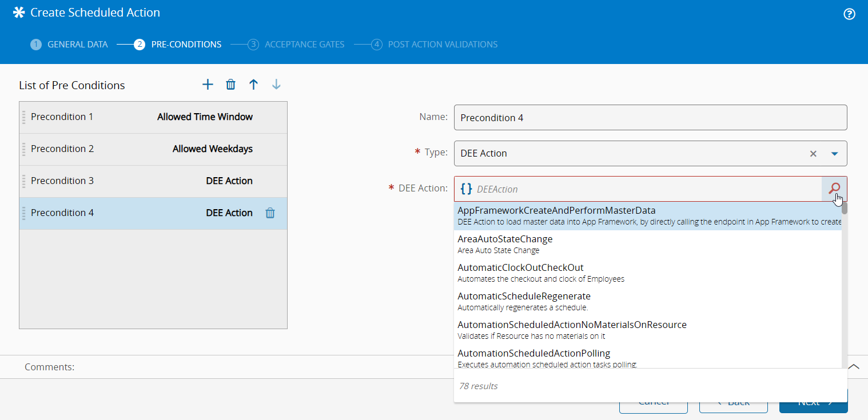This screenshot has width=868, height=420.
Task: Select Precondition 2 Allowed Weekdays row
Action: pyautogui.click(x=153, y=149)
